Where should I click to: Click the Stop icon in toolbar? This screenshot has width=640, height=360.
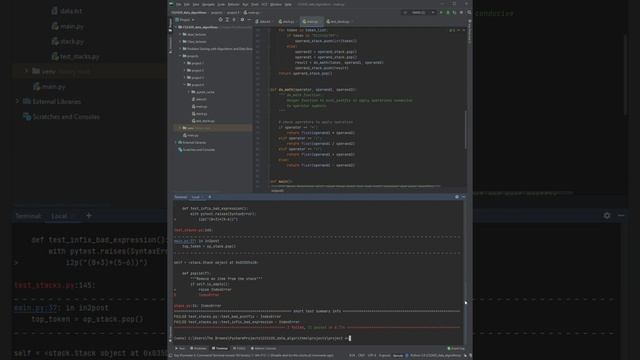coord(462,13)
